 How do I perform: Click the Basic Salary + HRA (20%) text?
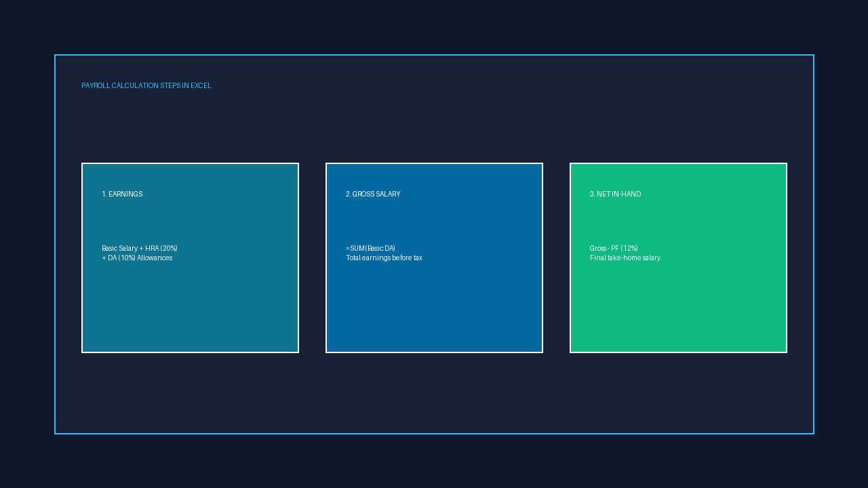140,249
